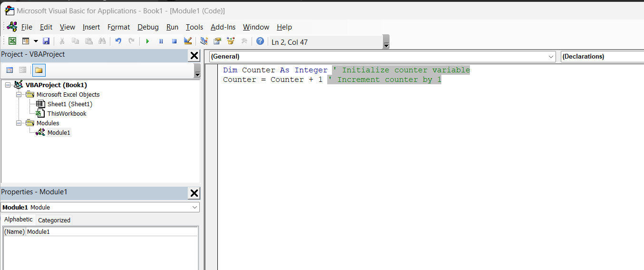Run the macro with green play icon
Screen dimensions: 644x270
[x=147, y=41]
